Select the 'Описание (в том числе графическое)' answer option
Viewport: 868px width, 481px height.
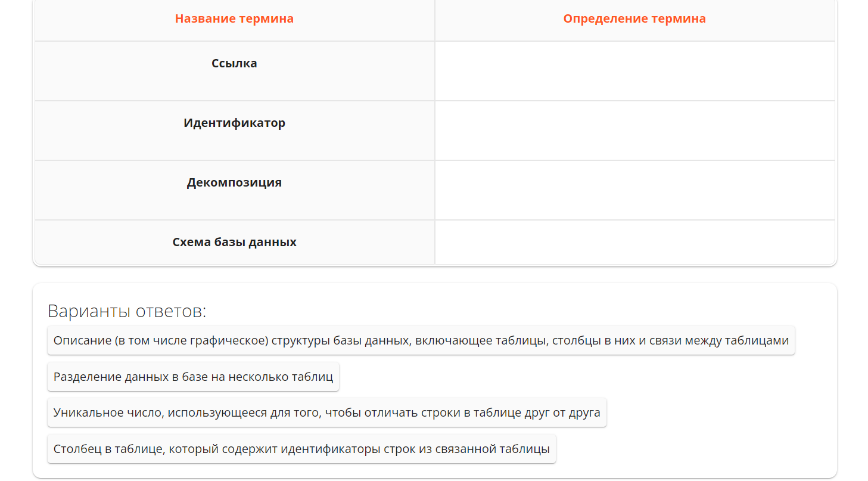421,340
